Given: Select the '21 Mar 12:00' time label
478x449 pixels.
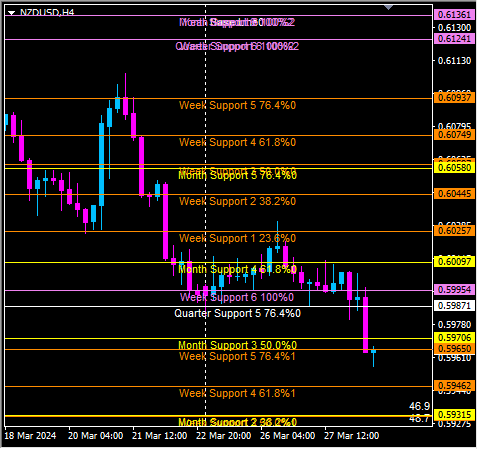Looking at the screenshot, I should 159,436.
